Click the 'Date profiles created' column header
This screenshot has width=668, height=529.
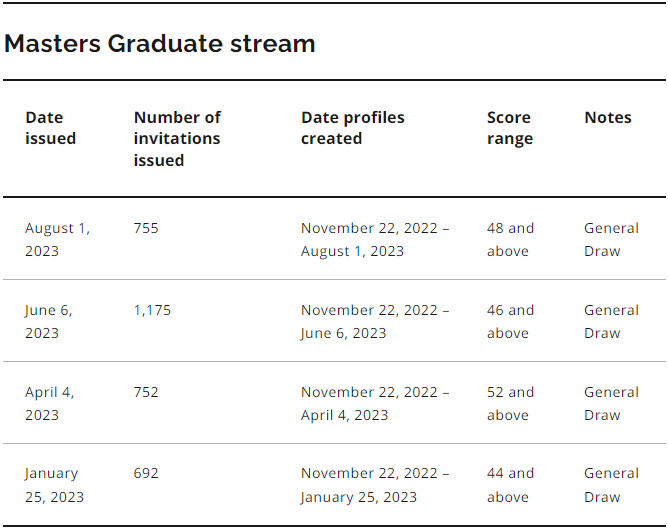(353, 128)
